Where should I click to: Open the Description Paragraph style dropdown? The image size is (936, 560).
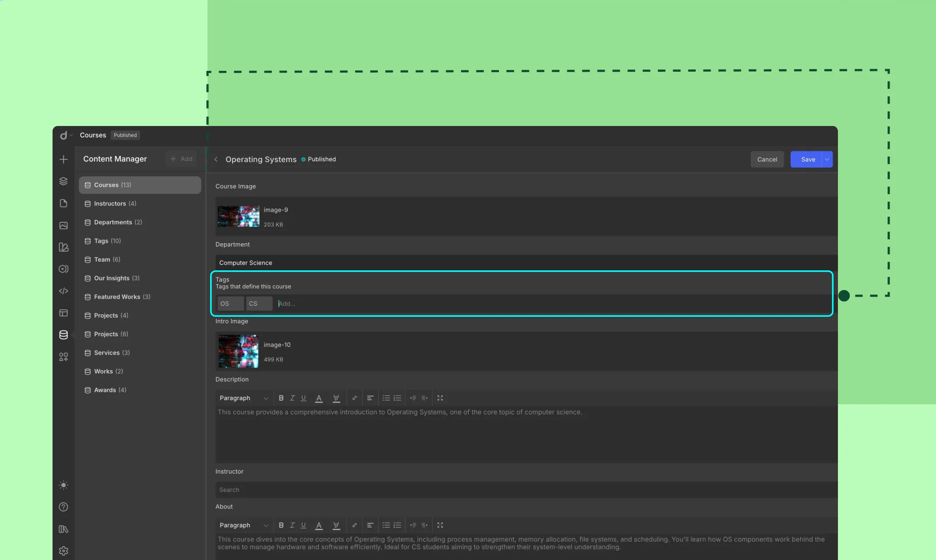pos(244,398)
